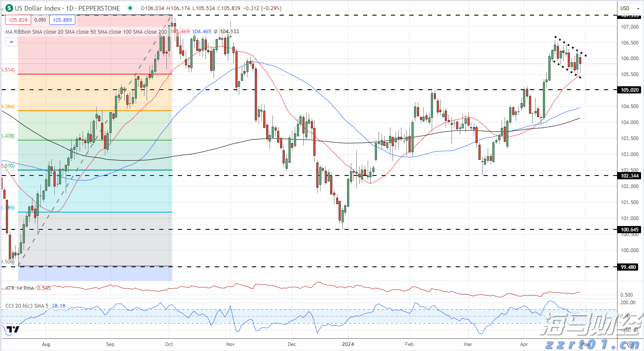Click the high price H106.174 value
The width and height of the screenshot is (644, 351).
[179, 8]
